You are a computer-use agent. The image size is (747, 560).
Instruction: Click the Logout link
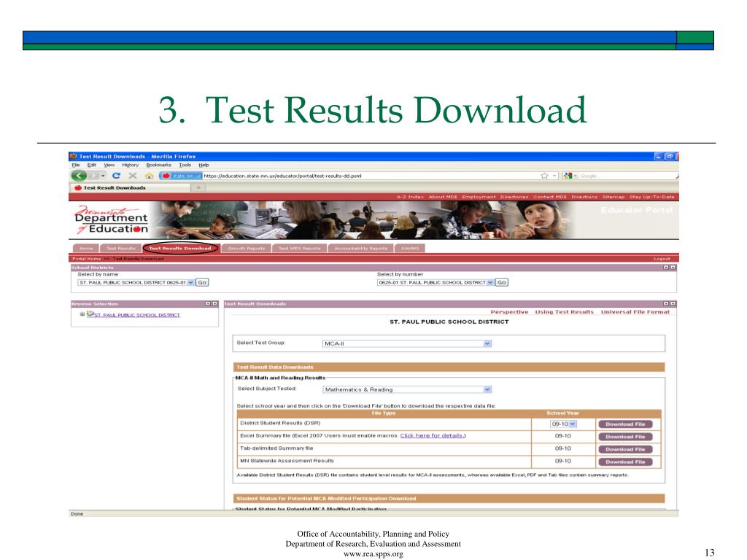[x=662, y=259]
